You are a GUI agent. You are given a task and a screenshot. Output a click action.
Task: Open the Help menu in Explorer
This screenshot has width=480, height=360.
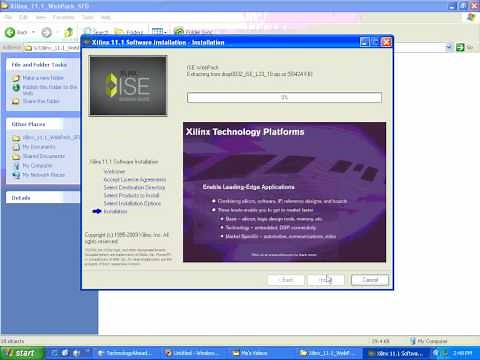coord(106,17)
